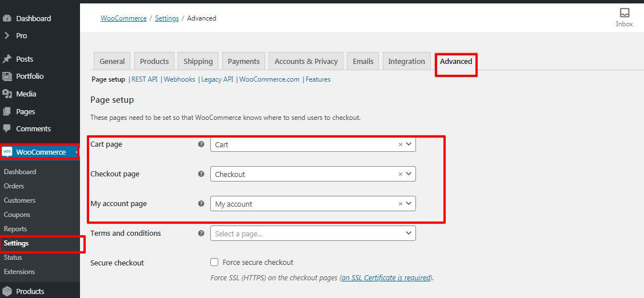
Task: Open the Cart page dropdown
Action: [x=313, y=144]
